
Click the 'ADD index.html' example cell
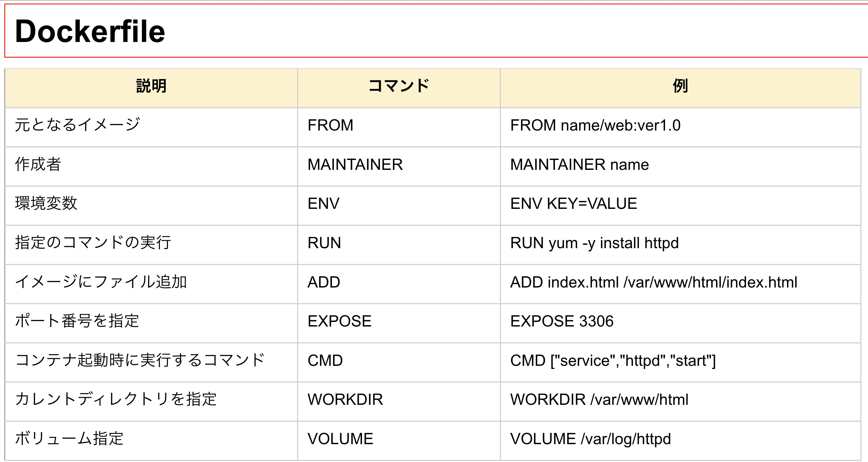[x=654, y=283]
